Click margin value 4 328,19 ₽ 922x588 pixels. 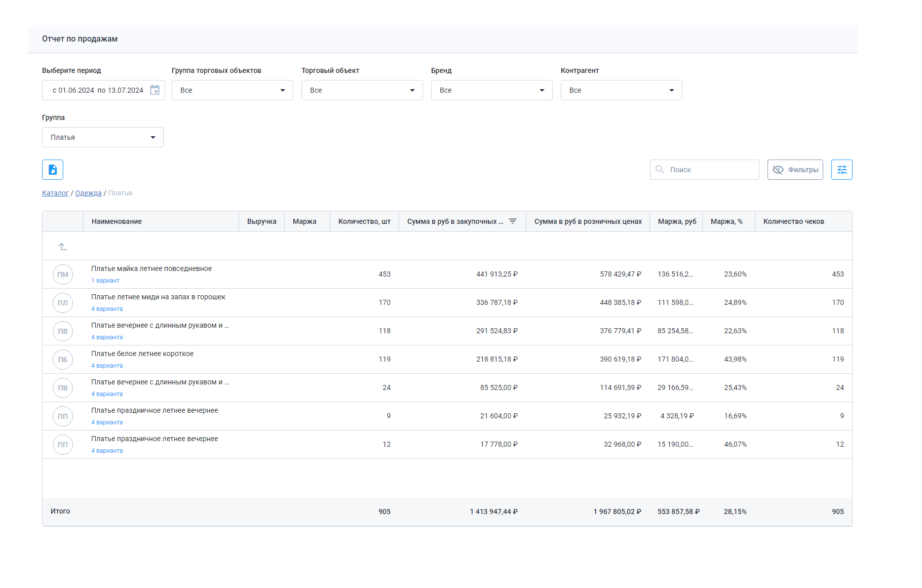coord(677,416)
